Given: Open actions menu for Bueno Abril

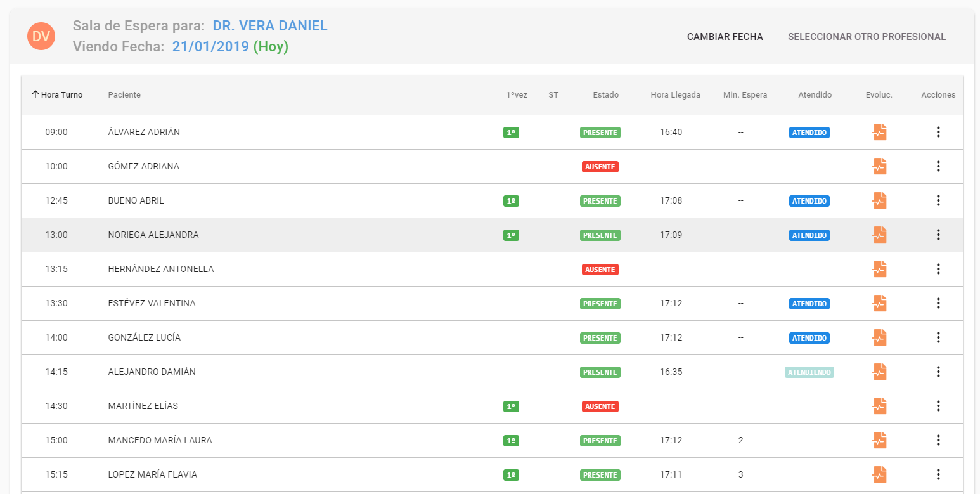Looking at the screenshot, I should [x=938, y=200].
